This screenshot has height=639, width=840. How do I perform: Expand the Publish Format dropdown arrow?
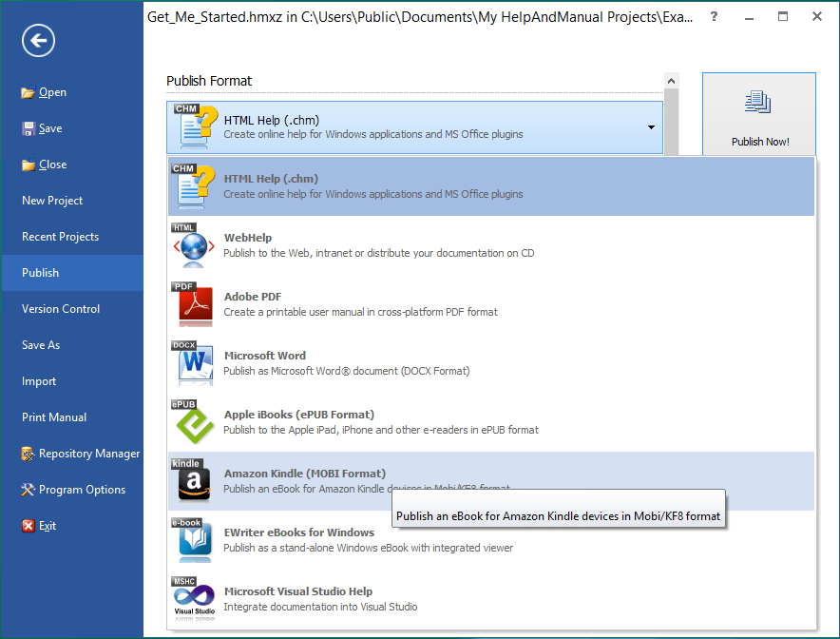(x=652, y=127)
